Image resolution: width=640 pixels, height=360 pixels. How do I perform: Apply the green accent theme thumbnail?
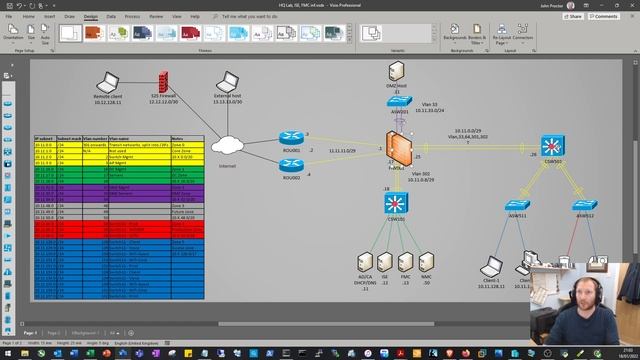118,33
